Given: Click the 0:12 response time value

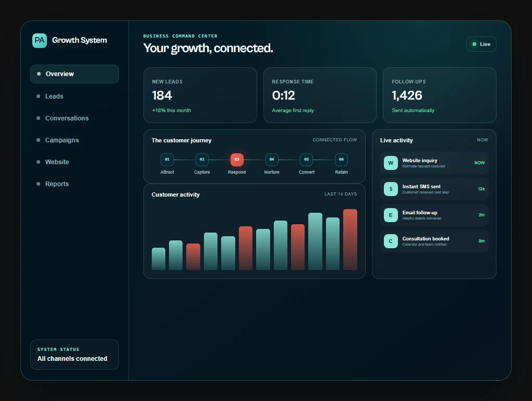Looking at the screenshot, I should click(x=283, y=95).
